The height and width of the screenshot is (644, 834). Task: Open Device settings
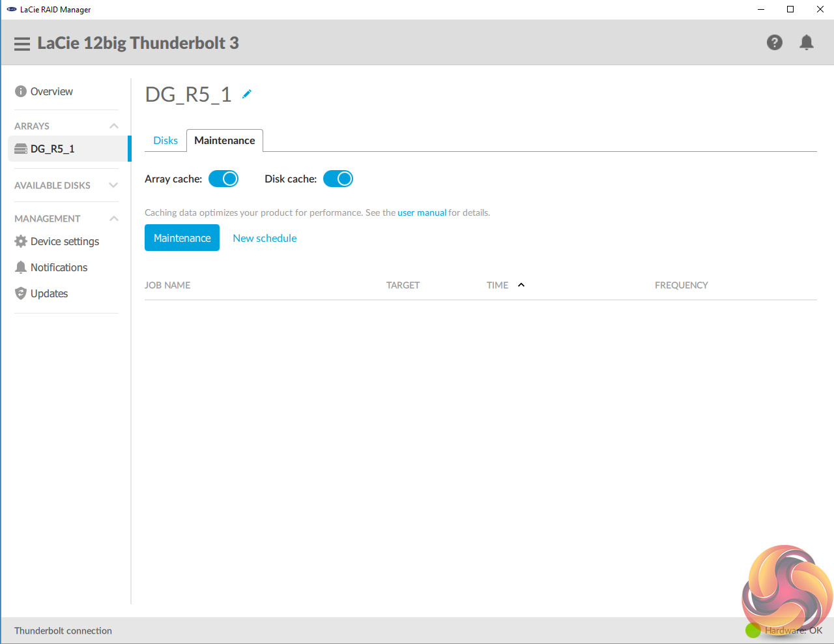coord(65,241)
